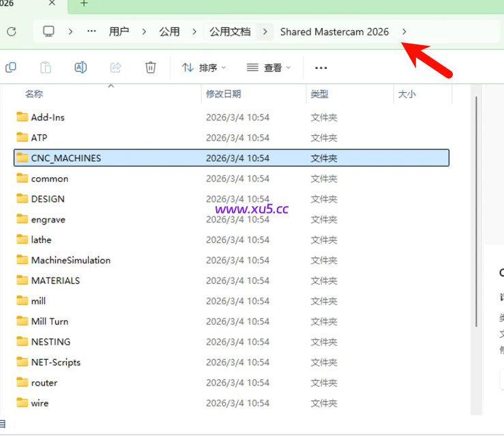
Task: Click the This PC monitor icon
Action: pos(48,31)
